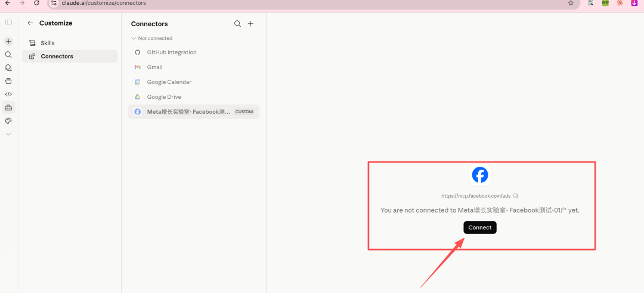Select GitHub Integration connector
The image size is (644, 293).
tap(193, 52)
